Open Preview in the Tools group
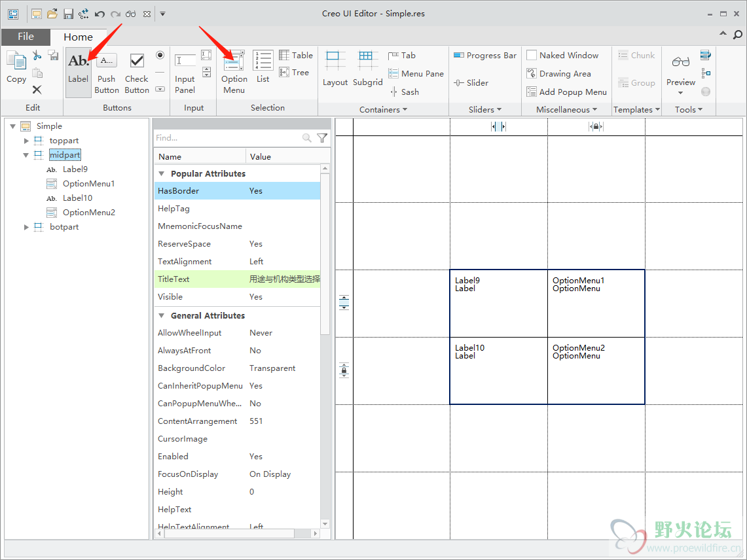747x560 pixels. tap(681, 71)
